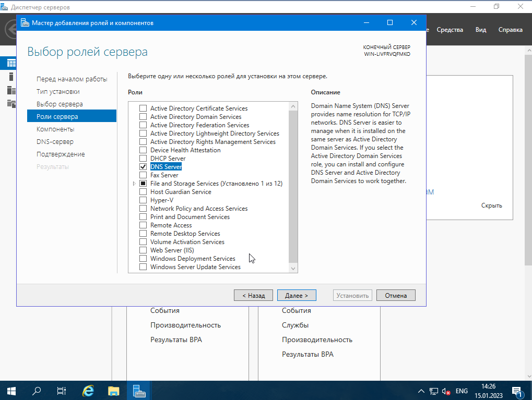The image size is (532, 400).
Task: Enable the DHCP Server role checkbox
Action: point(143,159)
